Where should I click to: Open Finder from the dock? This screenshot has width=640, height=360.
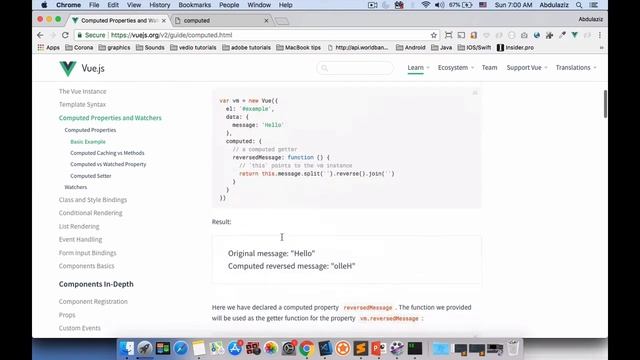coord(127,348)
